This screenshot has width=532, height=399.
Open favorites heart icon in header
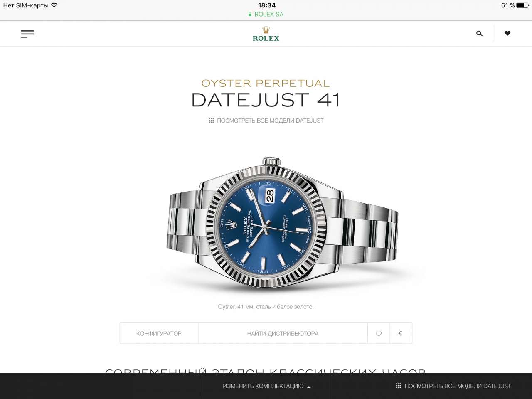pyautogui.click(x=507, y=33)
